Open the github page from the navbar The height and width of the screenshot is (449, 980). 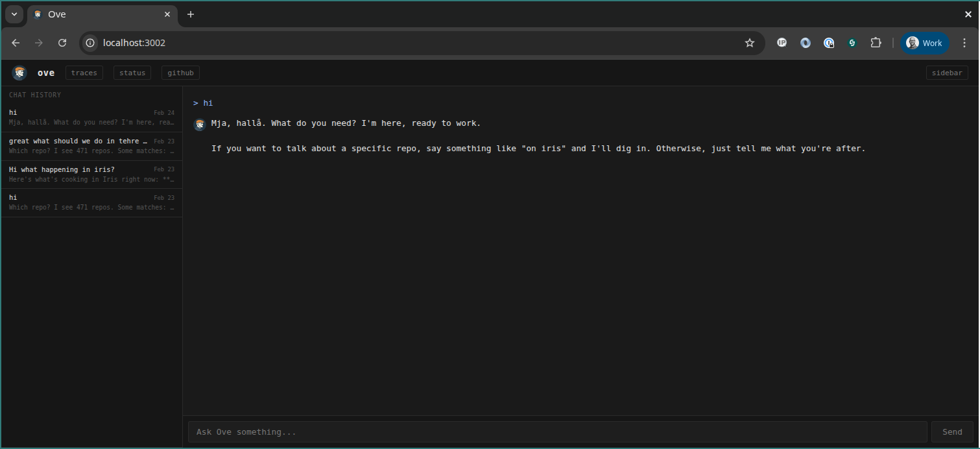click(180, 72)
